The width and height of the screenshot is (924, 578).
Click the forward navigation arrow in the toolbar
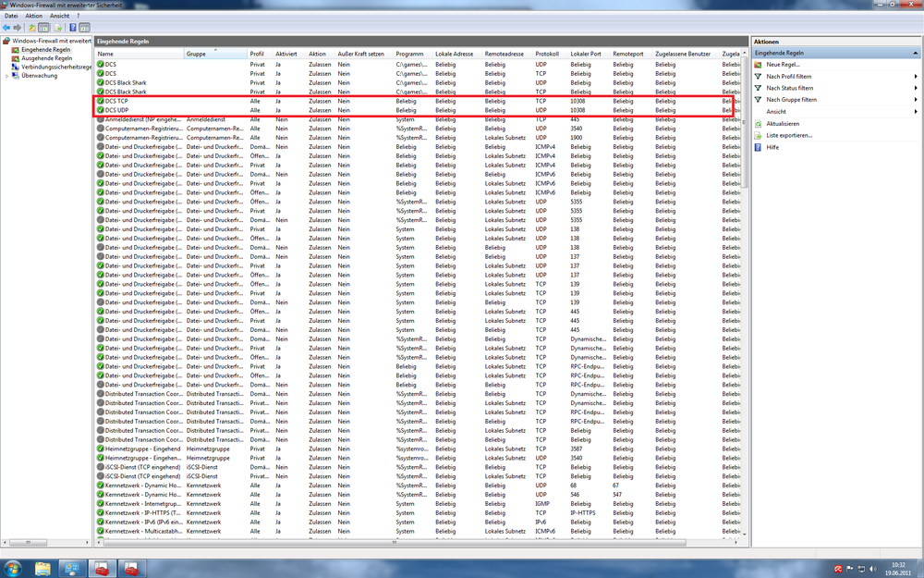17,27
